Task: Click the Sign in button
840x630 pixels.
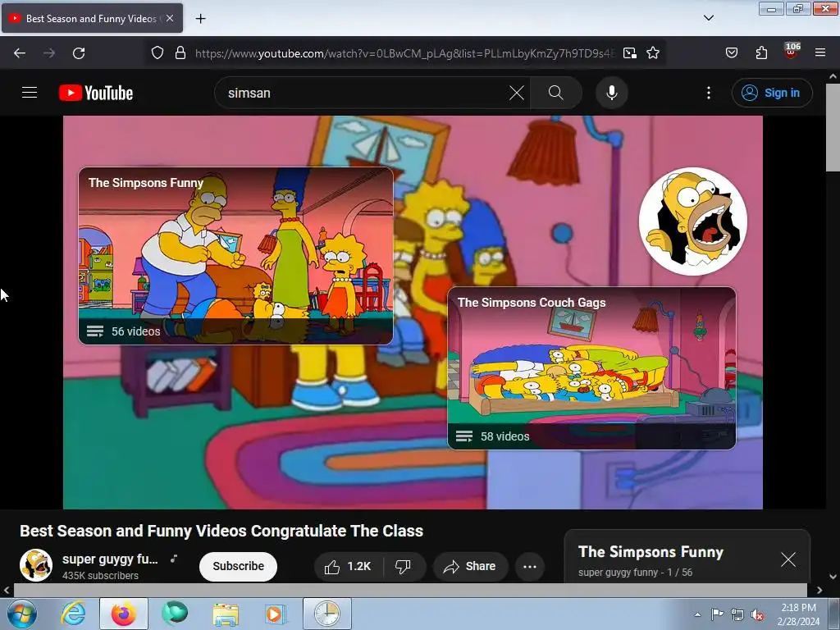Action: pos(771,93)
